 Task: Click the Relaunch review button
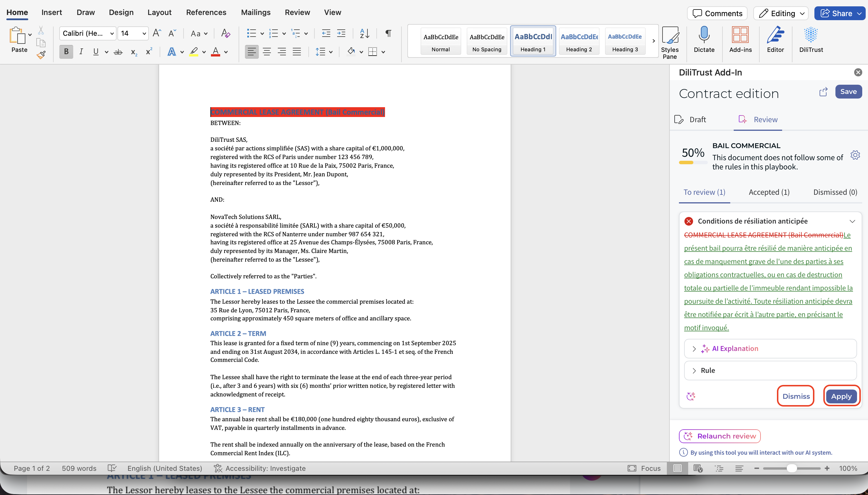719,436
